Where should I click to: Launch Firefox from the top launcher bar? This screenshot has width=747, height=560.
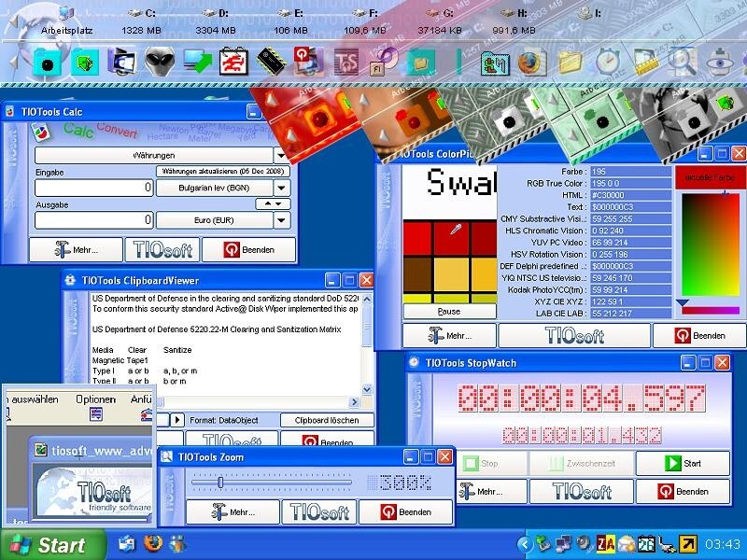point(532,63)
